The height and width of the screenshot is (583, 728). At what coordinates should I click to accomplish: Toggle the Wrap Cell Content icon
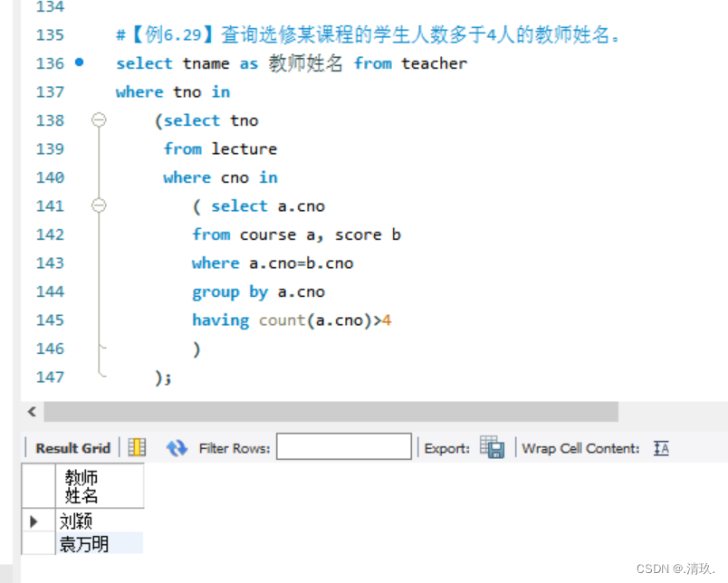click(x=661, y=448)
